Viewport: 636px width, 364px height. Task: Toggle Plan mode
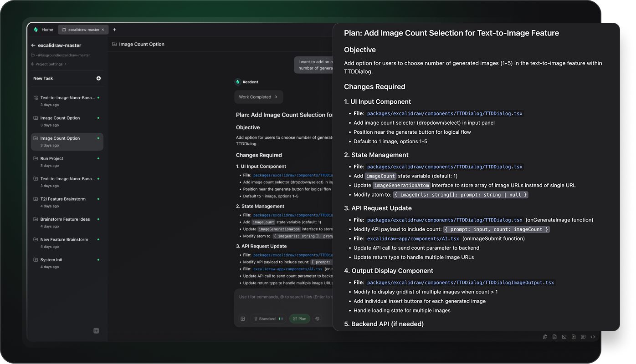(300, 319)
